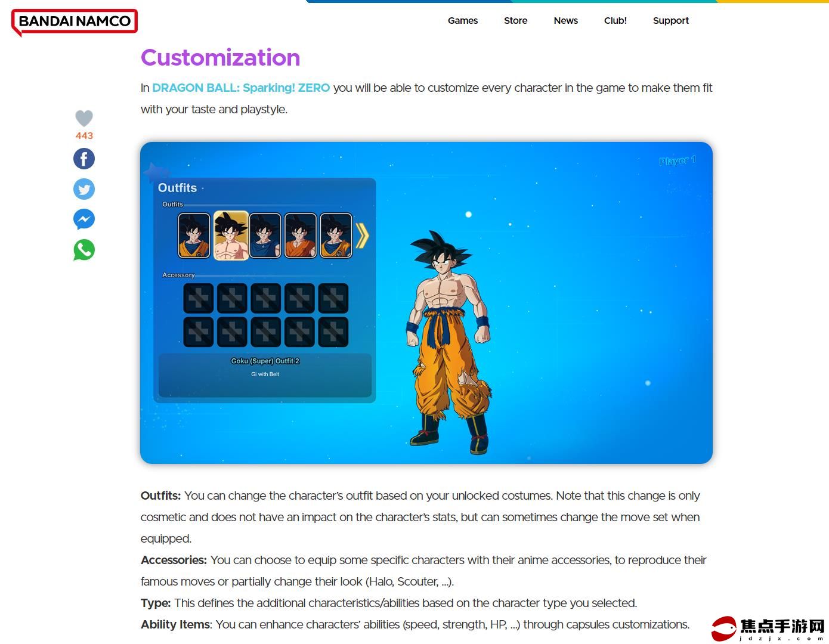Open the Games menu
829x644 pixels.
463,20
